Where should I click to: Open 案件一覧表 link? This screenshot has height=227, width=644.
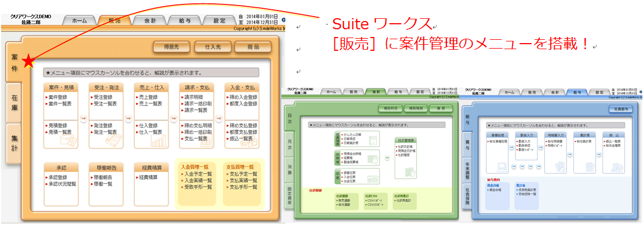(x=59, y=104)
